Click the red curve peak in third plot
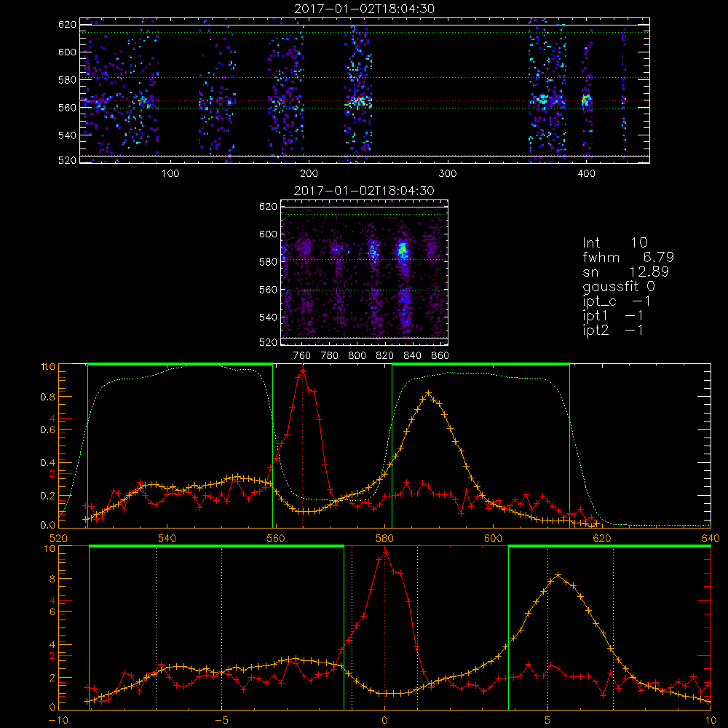Viewport: 728px width, 728px height. 303,371
